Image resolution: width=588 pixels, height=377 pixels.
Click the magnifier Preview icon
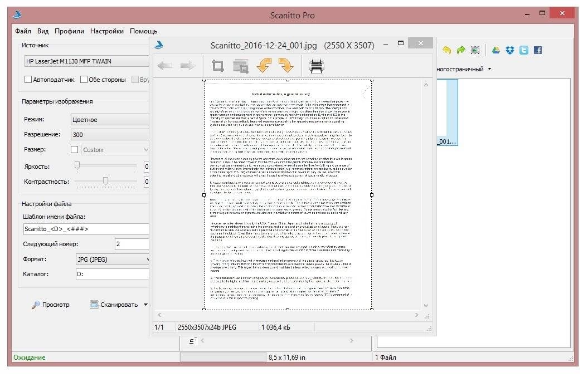(x=36, y=305)
